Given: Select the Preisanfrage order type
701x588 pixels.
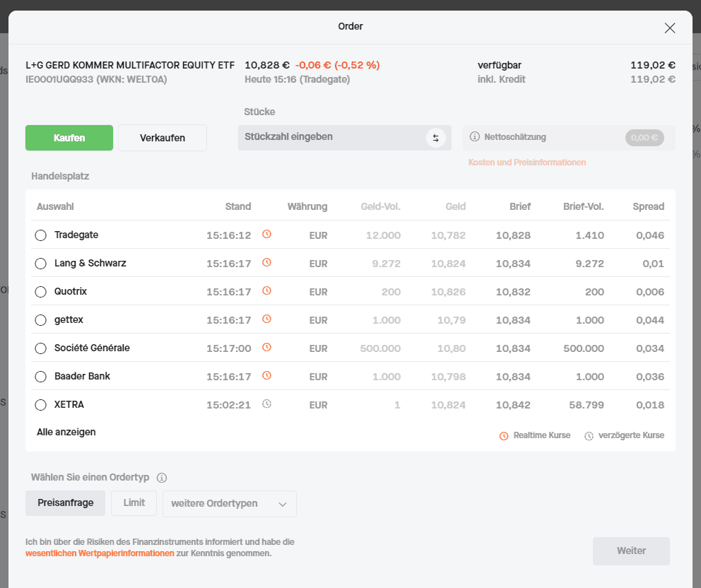Looking at the screenshot, I should (x=65, y=503).
